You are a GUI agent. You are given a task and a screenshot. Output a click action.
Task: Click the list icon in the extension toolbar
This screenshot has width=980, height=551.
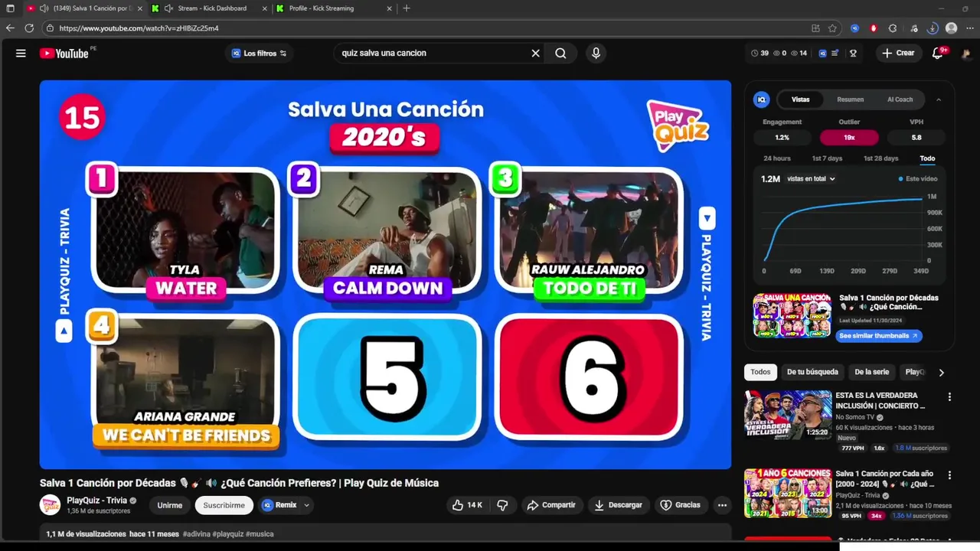click(835, 54)
